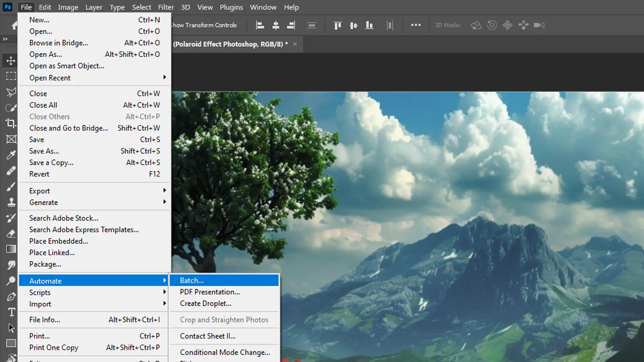Choose Place Embedded... menu item
644x362 pixels.
coord(95,241)
